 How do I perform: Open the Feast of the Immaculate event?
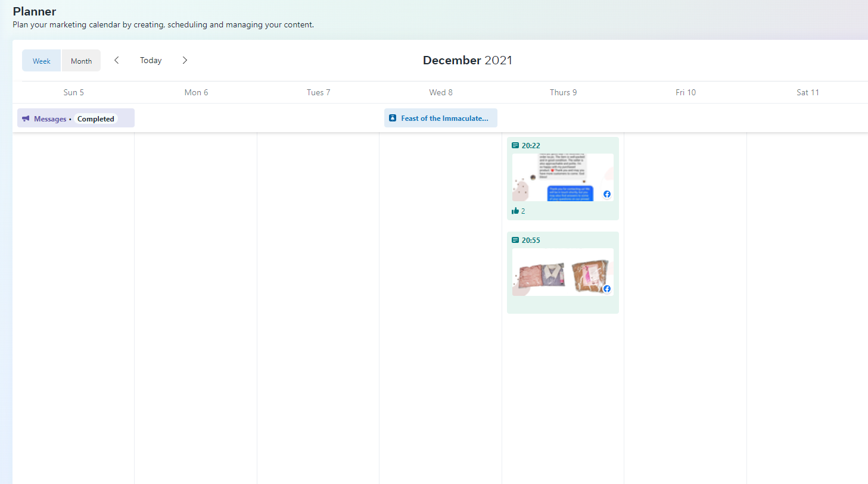[x=441, y=118]
